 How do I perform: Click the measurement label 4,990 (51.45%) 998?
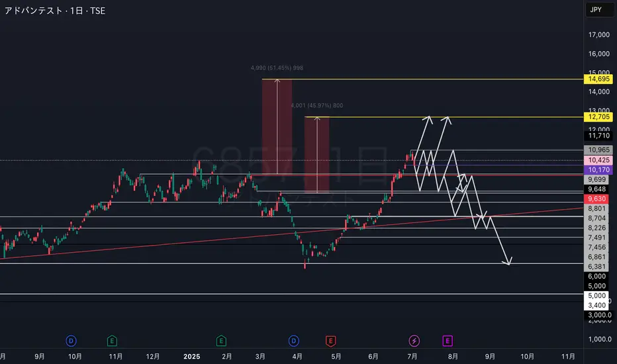click(277, 68)
